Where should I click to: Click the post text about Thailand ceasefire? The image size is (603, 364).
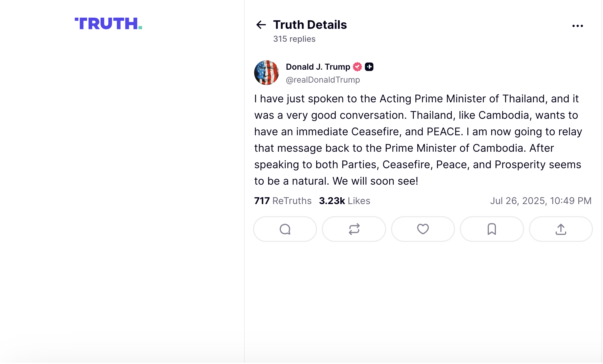click(418, 140)
